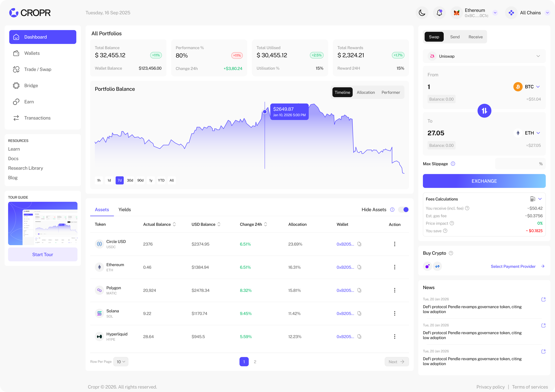The image size is (555, 392).
Task: Select the 1d time range
Action: 109,180
